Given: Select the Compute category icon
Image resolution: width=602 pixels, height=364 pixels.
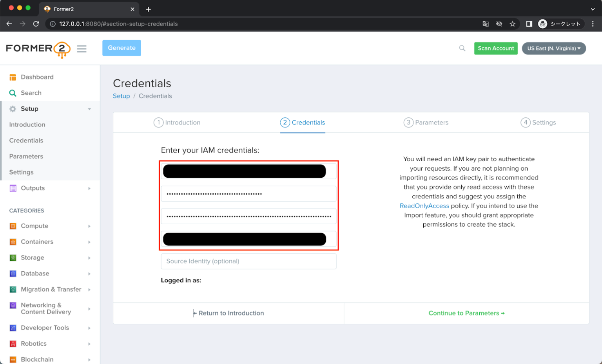Looking at the screenshot, I should pyautogui.click(x=13, y=226).
